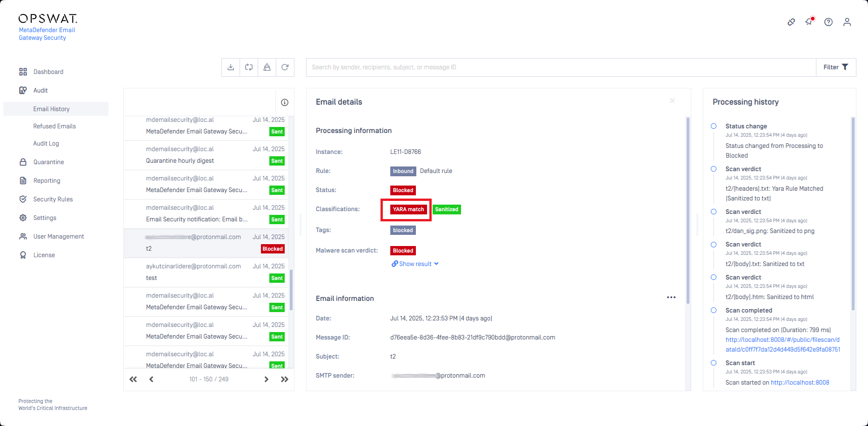Click the YARA match classification badge
The width and height of the screenshot is (868, 426).
(408, 209)
